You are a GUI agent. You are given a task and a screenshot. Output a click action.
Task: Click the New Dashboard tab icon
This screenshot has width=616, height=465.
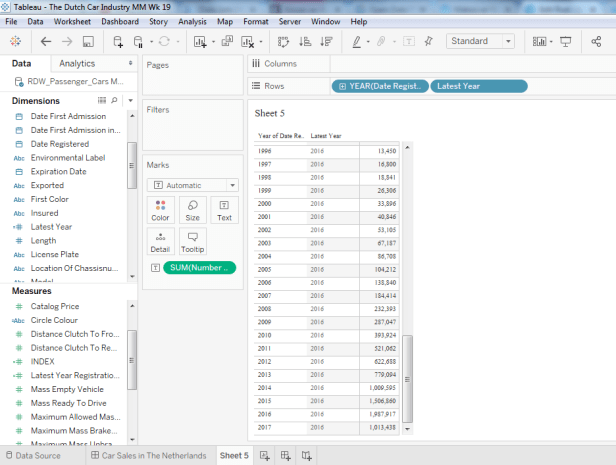click(x=286, y=455)
